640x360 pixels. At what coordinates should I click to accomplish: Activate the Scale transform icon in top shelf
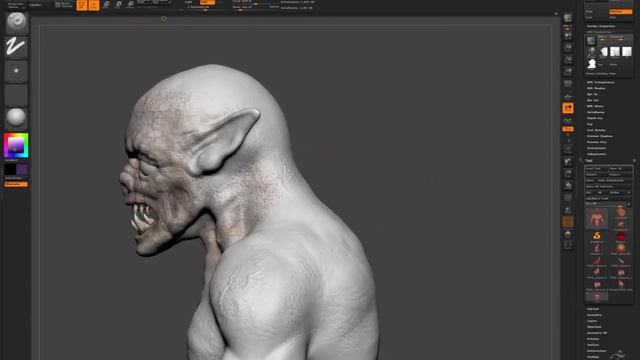click(118, 5)
